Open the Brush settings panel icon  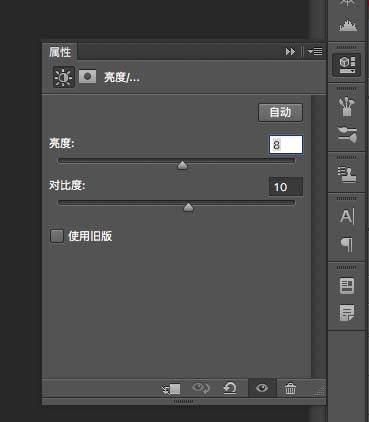[x=347, y=134]
